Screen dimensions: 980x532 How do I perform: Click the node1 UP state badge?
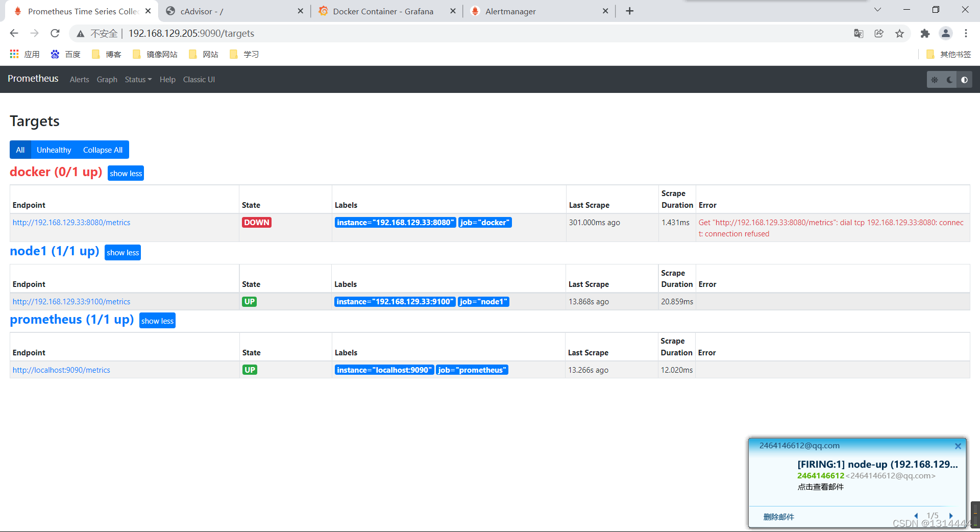tap(250, 302)
